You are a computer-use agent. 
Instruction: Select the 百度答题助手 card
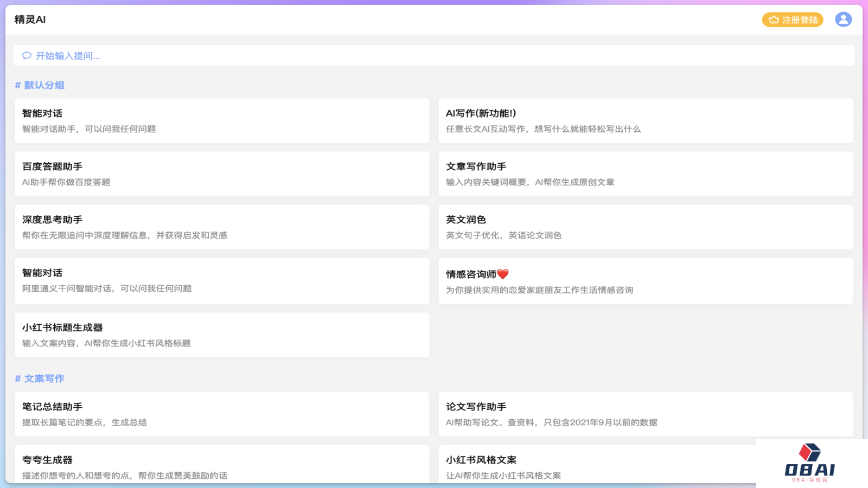[x=221, y=174]
